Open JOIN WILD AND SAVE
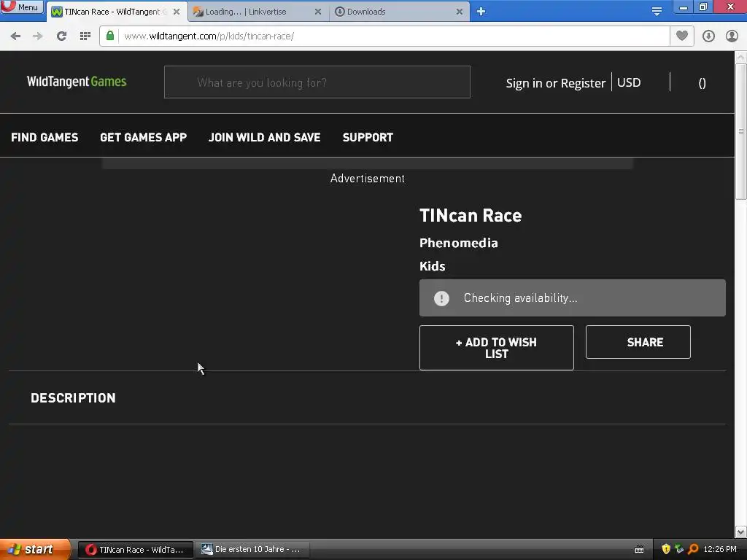Image resolution: width=747 pixels, height=560 pixels. pyautogui.click(x=264, y=138)
